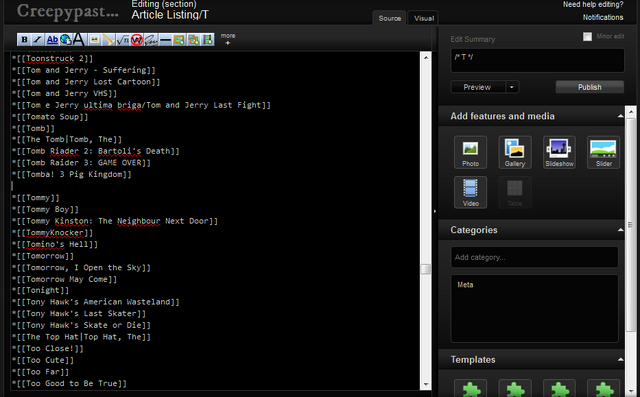Viewport: 640px width, 397px height.
Task: Insert internal link with Ab icon
Action: point(52,40)
